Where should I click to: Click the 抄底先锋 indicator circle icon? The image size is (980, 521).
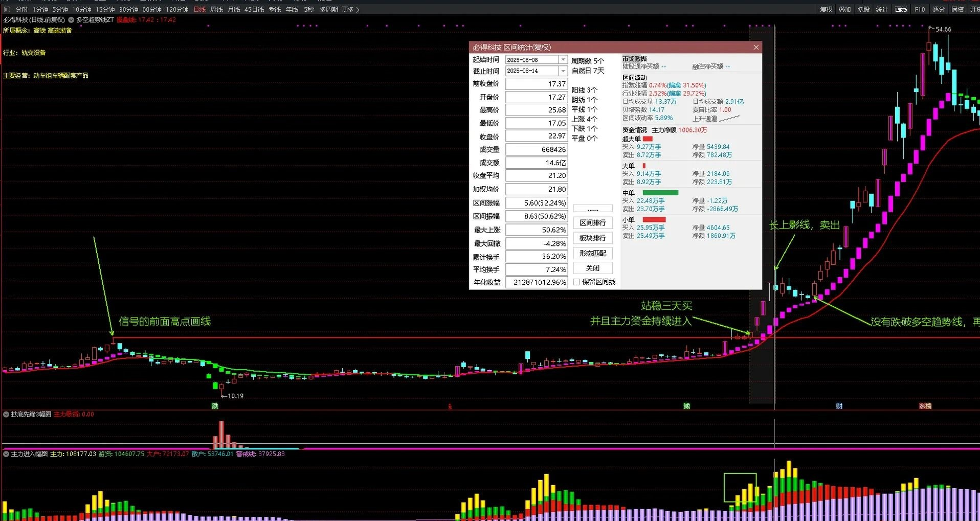[x=6, y=414]
